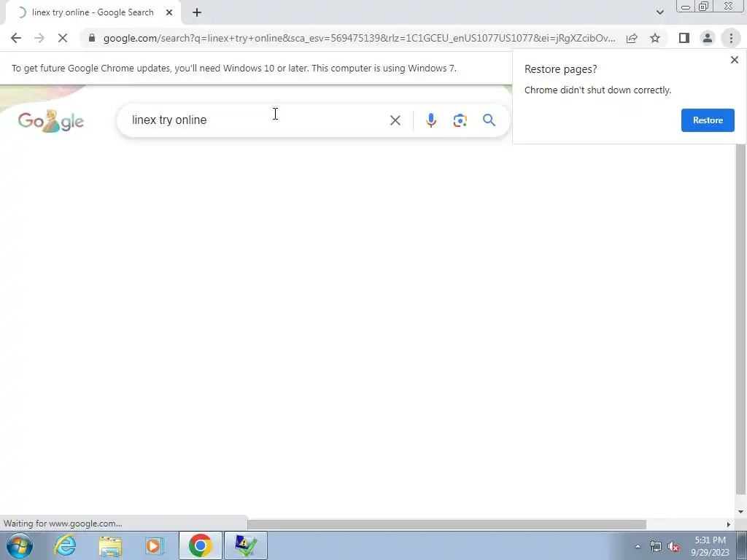This screenshot has width=747, height=560.
Task: Open site information via the lock icon
Action: coord(91,38)
